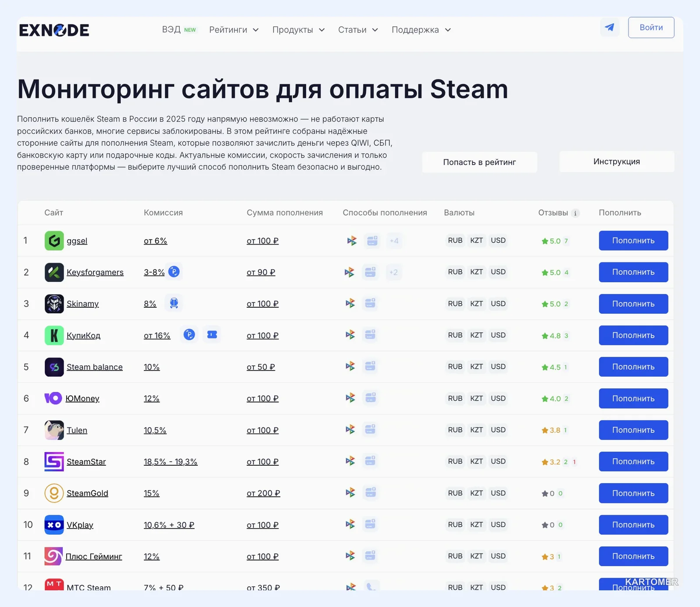
Task: Click the EXNODE logo
Action: [x=54, y=30]
